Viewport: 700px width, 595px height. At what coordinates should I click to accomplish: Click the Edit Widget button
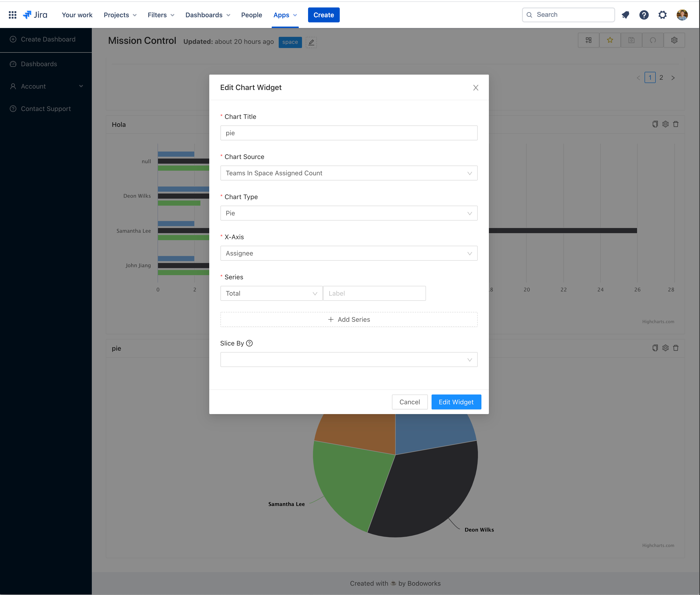(x=456, y=402)
